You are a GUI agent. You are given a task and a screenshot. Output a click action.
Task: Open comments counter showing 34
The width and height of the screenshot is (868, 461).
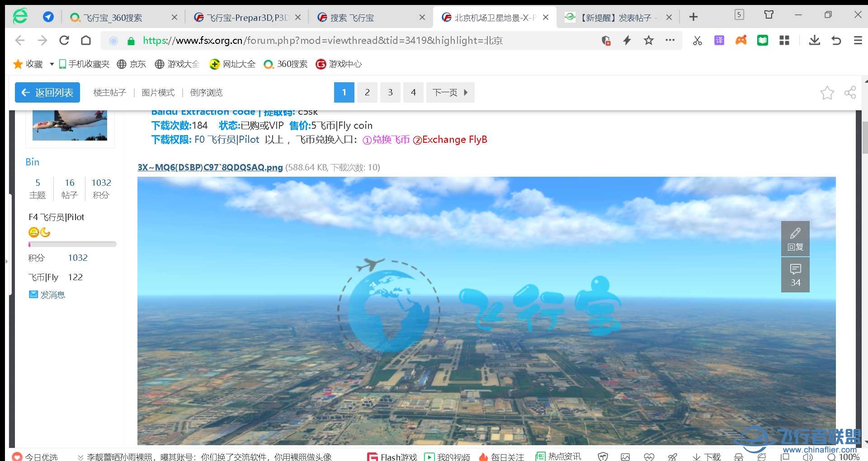(795, 275)
